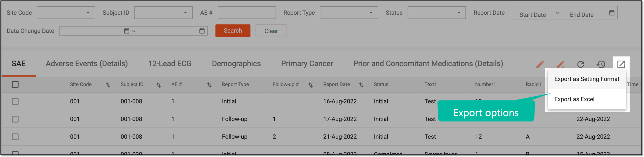The height and width of the screenshot is (157, 644).
Task: Open Prior and Concomitant Medications (Details) tab
Action: [428, 63]
